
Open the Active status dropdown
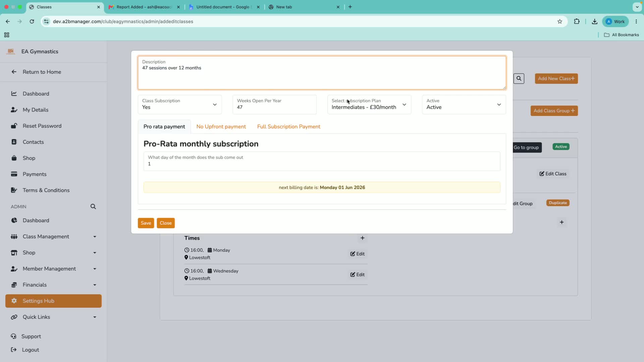click(x=464, y=104)
